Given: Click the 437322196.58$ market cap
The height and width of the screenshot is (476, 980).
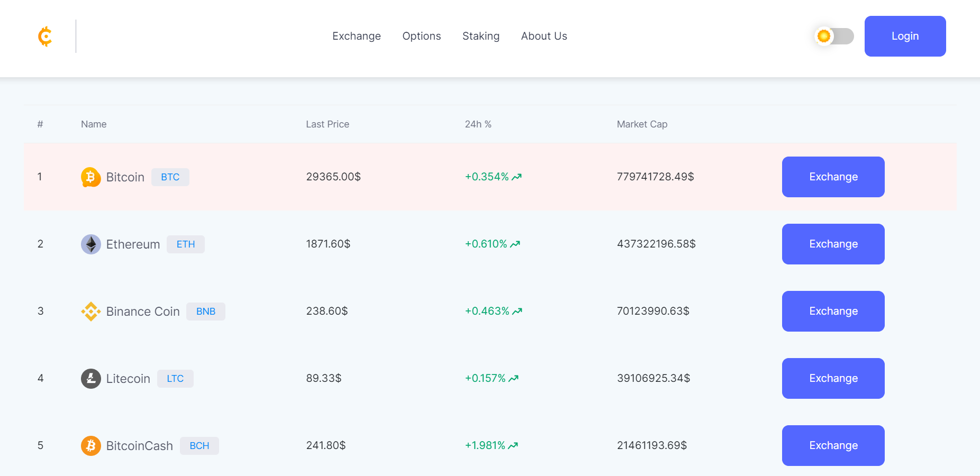Looking at the screenshot, I should pyautogui.click(x=656, y=244).
